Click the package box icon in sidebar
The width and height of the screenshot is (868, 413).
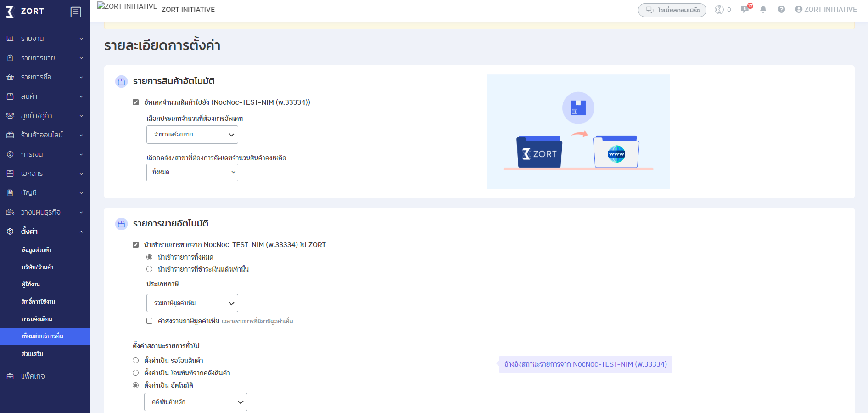pyautogui.click(x=10, y=376)
